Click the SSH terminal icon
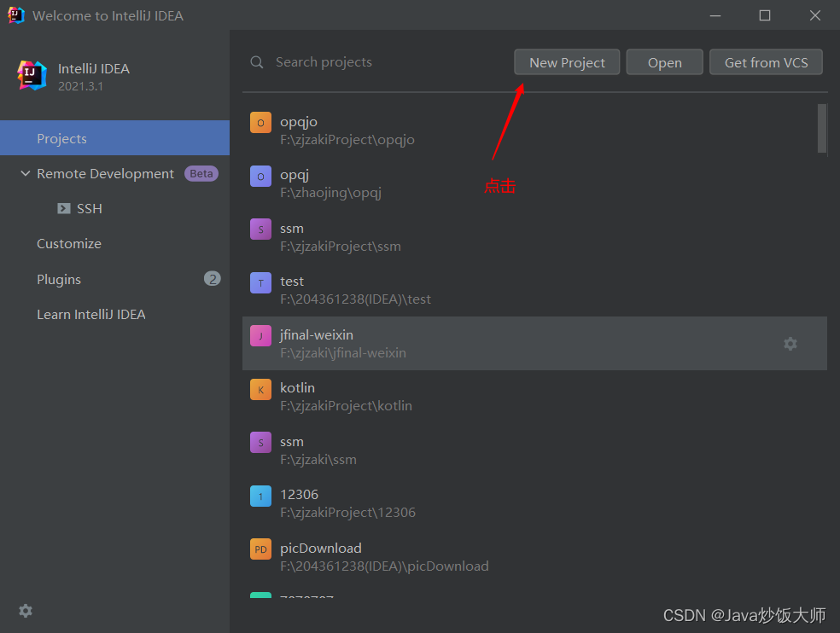Image resolution: width=840 pixels, height=633 pixels. 64,208
